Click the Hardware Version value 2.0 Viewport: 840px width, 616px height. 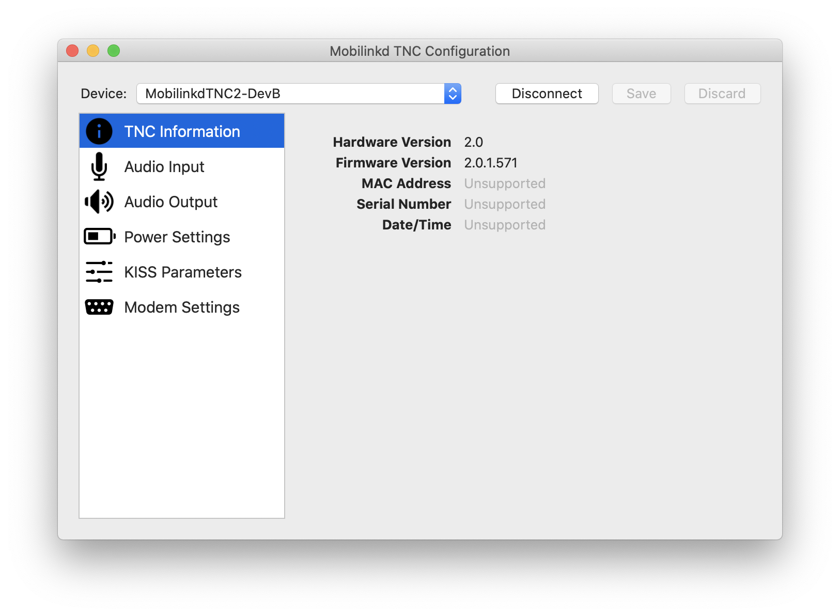click(x=473, y=142)
